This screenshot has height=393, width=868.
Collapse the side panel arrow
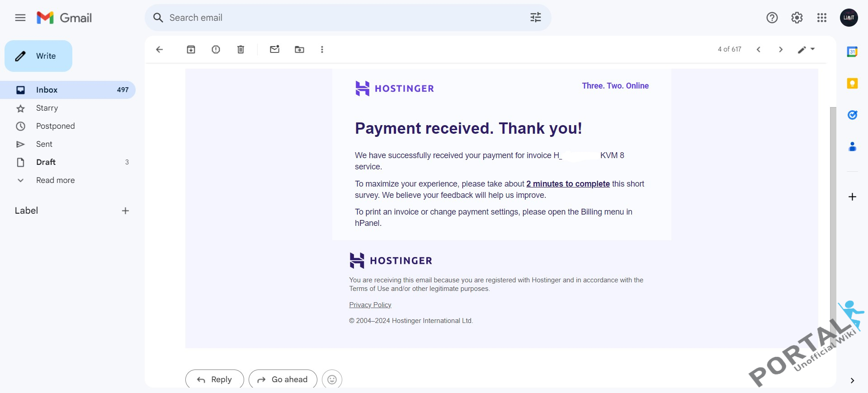pyautogui.click(x=852, y=381)
